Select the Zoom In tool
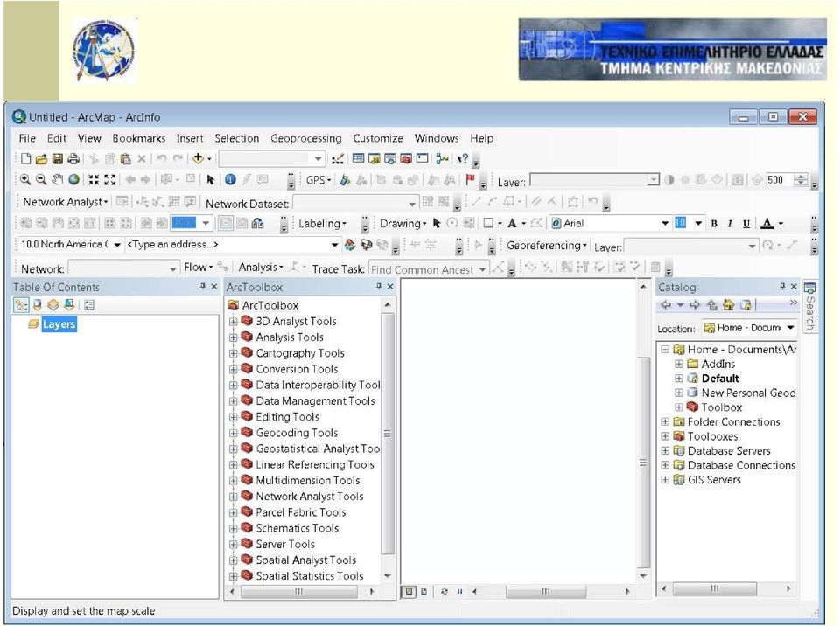This screenshot has height=626, width=840. (x=25, y=179)
